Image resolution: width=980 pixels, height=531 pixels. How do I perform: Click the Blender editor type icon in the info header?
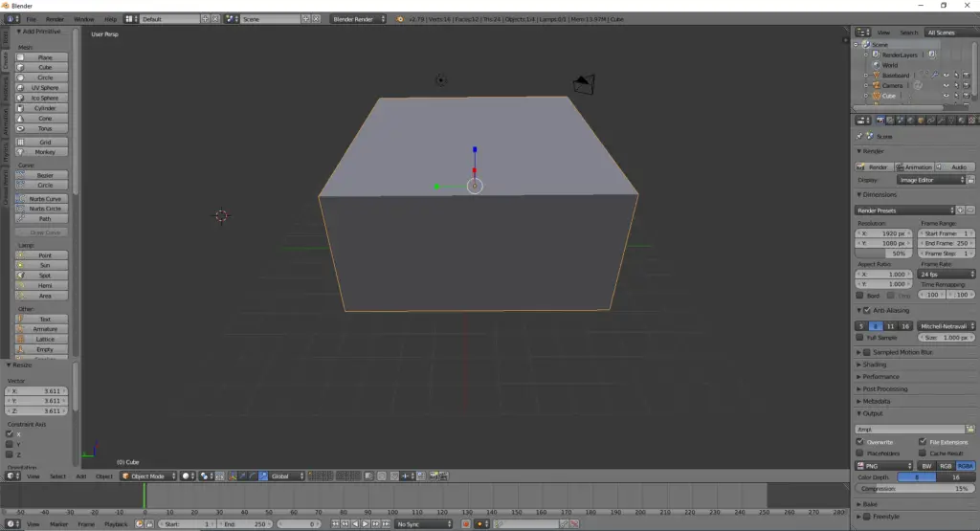(10, 19)
